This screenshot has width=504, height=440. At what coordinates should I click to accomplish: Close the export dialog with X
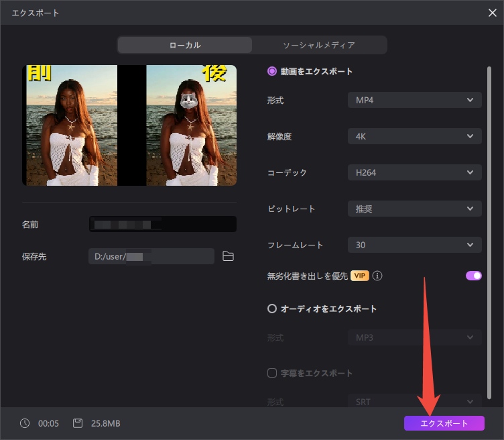pos(492,12)
